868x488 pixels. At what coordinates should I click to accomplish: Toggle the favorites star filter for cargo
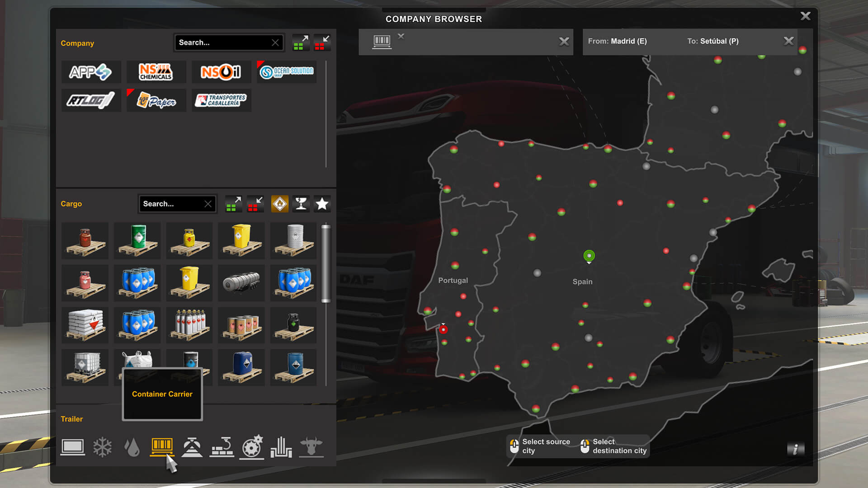[x=322, y=204]
